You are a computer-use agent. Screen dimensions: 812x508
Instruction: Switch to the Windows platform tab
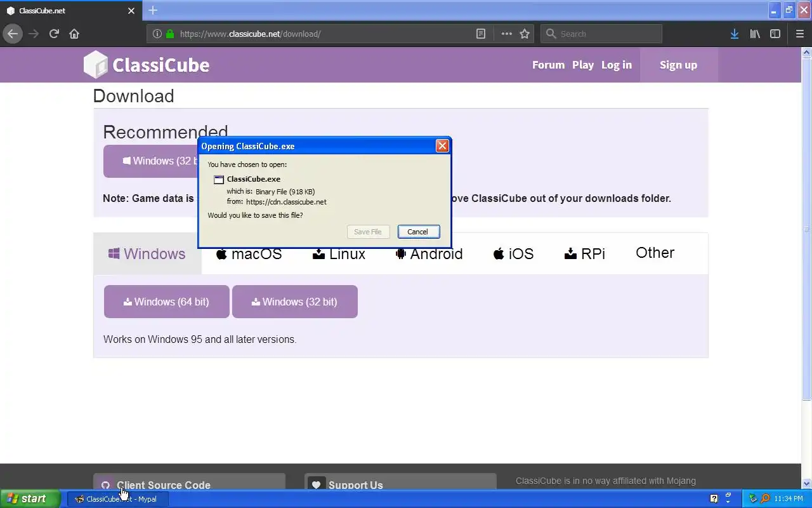click(x=147, y=254)
